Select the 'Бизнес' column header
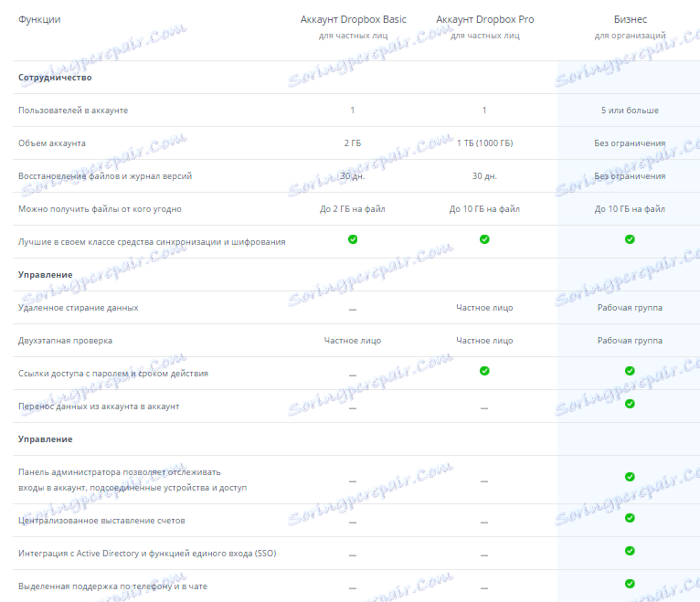The width and height of the screenshot is (700, 602). [x=630, y=19]
